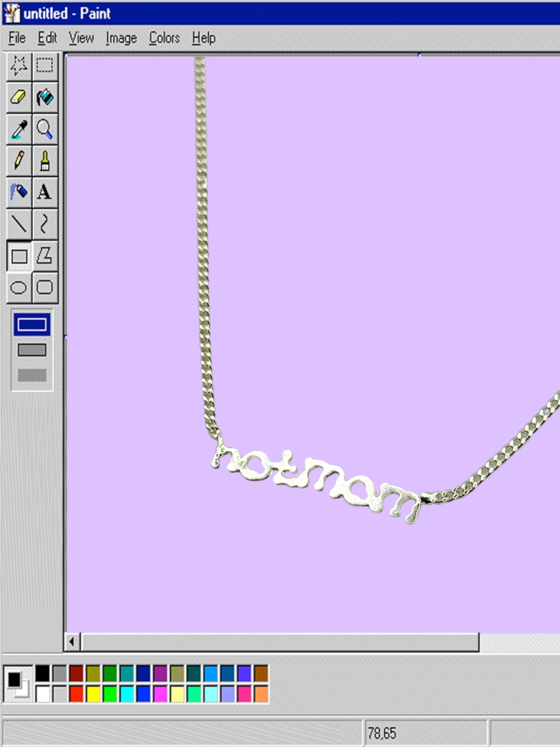Pick the white color swatch
Image resolution: width=560 pixels, height=747 pixels.
(43, 694)
